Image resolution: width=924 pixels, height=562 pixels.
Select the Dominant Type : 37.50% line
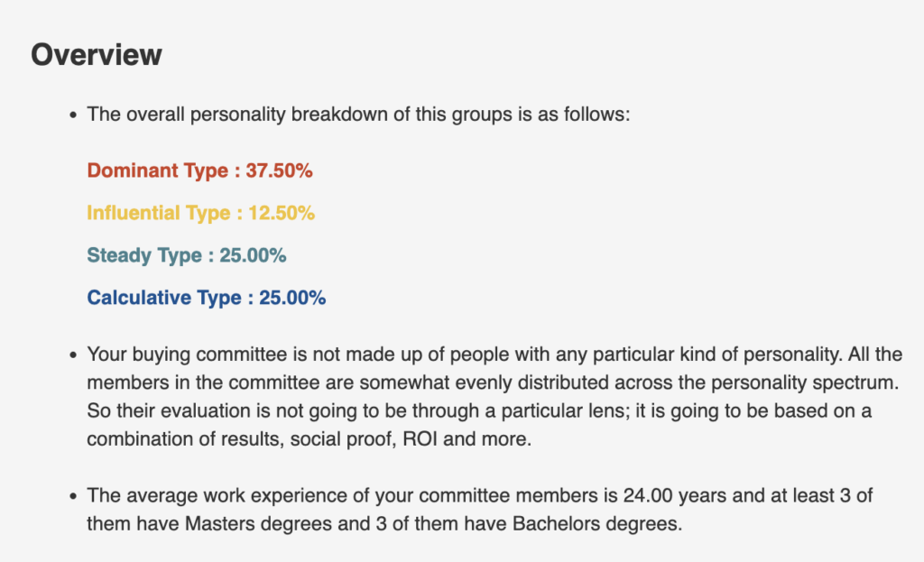[199, 170]
